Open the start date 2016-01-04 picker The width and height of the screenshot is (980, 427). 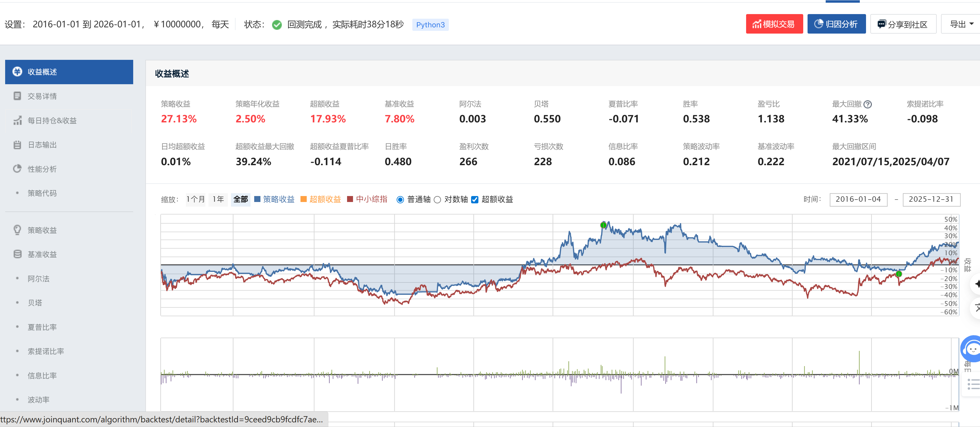coord(858,199)
